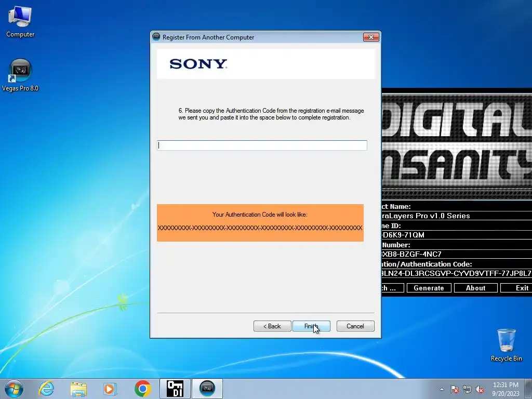Click the dialog title bar app icon
The image size is (532, 399).
(x=156, y=37)
